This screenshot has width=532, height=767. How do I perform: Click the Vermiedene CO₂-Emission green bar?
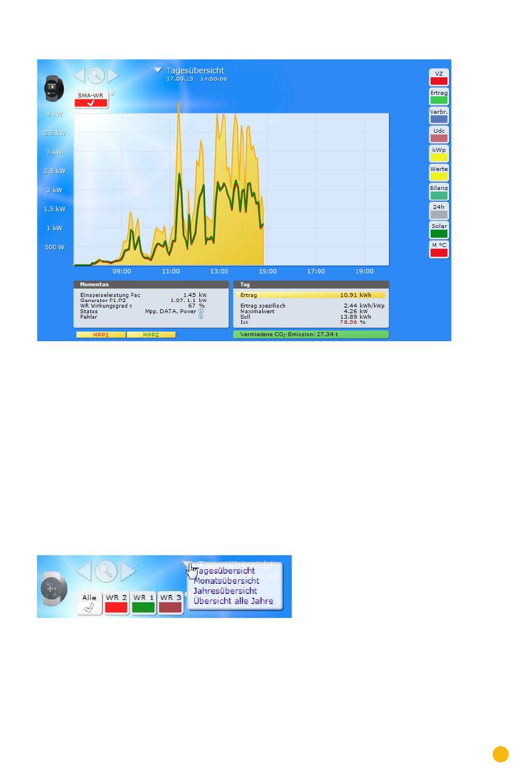point(311,334)
